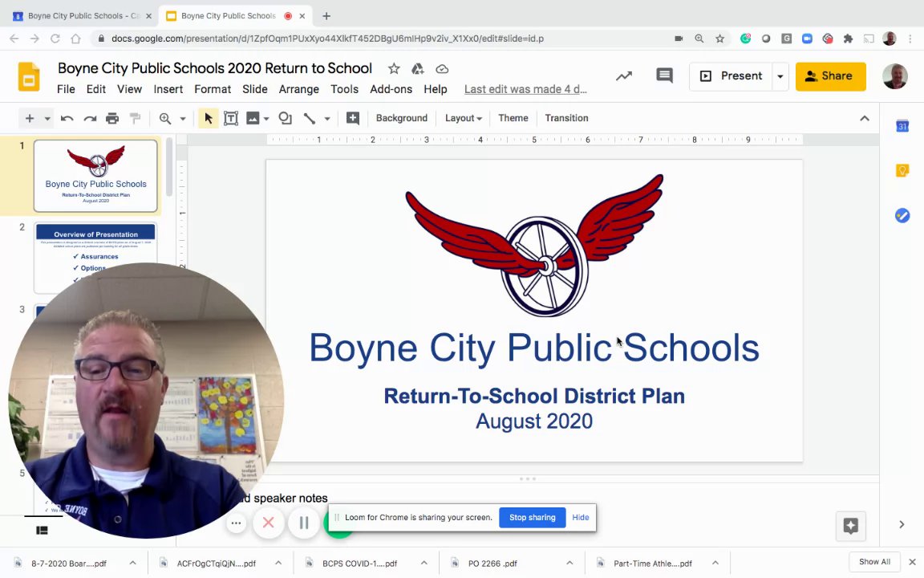Open the Google Tasks side panel
Screen dimensions: 924x578
(x=902, y=216)
